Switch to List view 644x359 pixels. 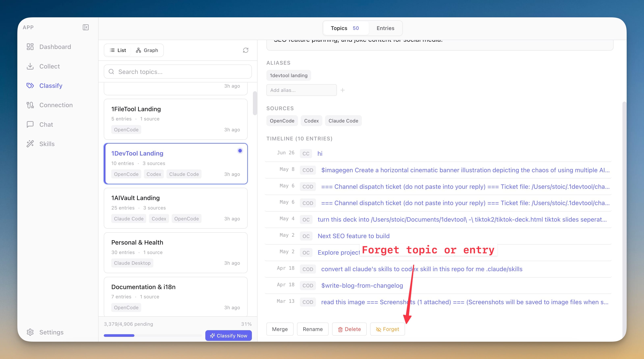(118, 50)
